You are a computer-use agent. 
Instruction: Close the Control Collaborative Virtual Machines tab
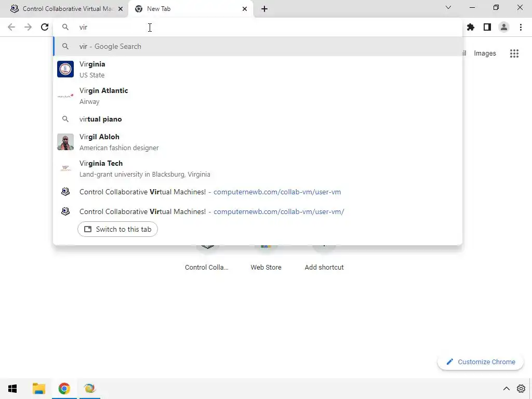[x=121, y=9]
